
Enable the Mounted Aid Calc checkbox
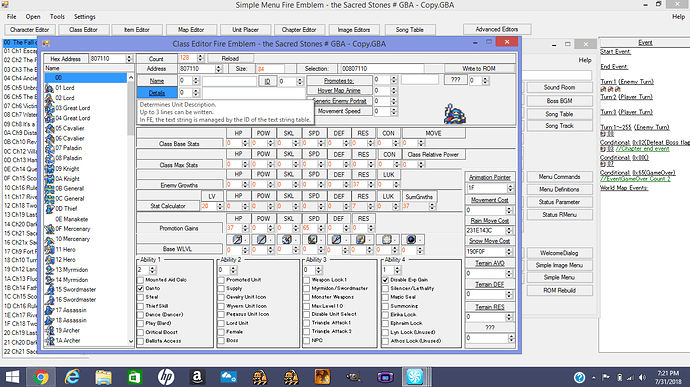(140, 280)
